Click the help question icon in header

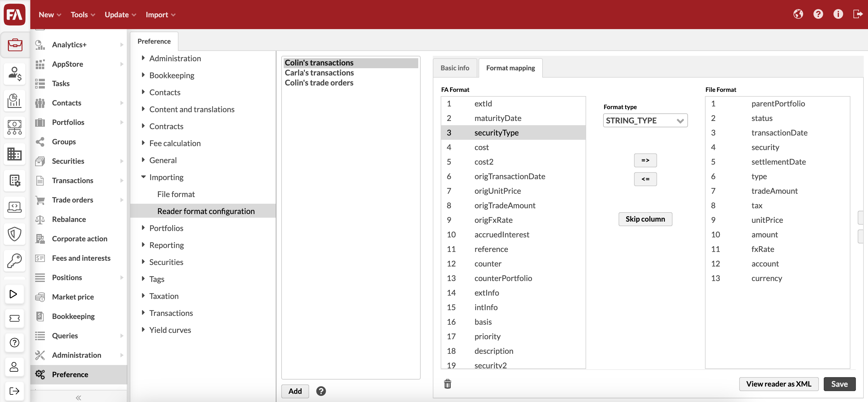(818, 14)
